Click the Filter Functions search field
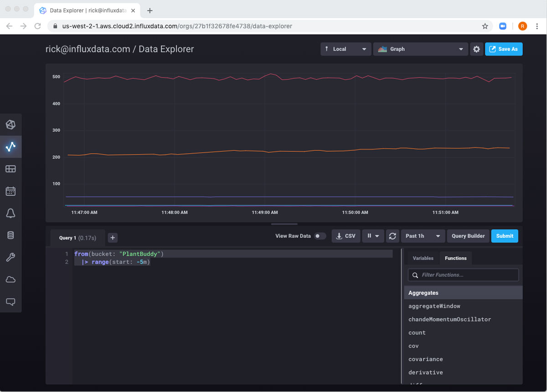The image size is (547, 392). tap(463, 275)
